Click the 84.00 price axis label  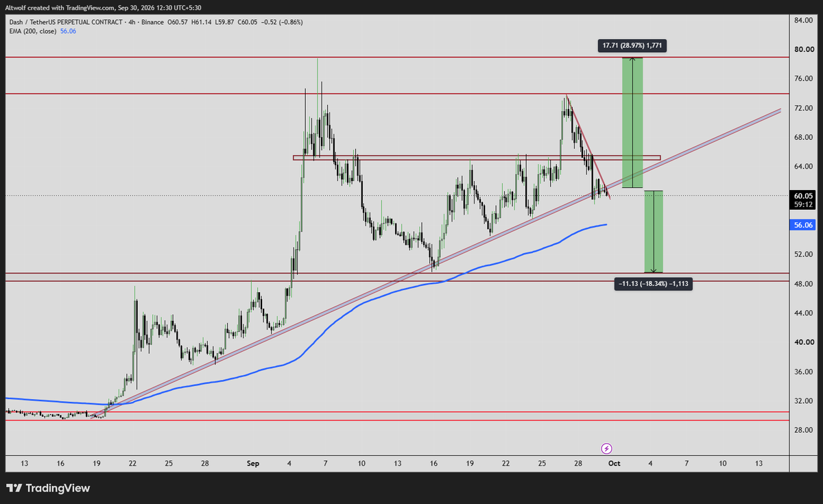tap(803, 20)
